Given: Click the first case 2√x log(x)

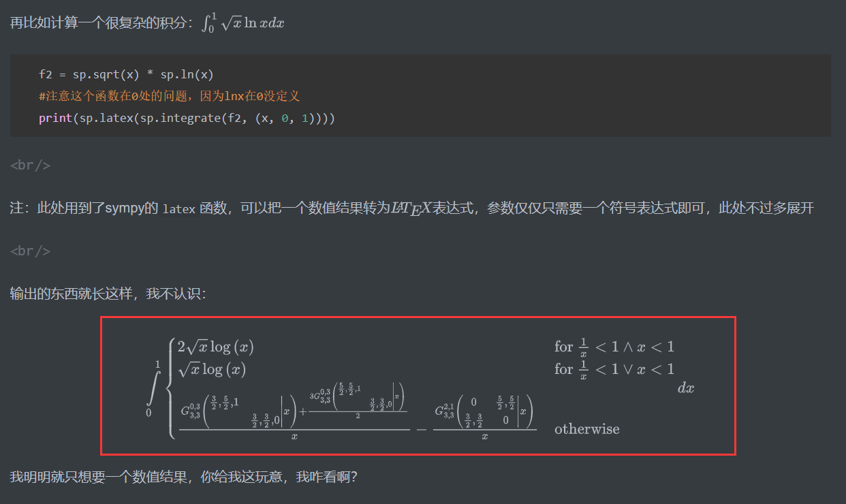Looking at the screenshot, I should pyautogui.click(x=215, y=347).
